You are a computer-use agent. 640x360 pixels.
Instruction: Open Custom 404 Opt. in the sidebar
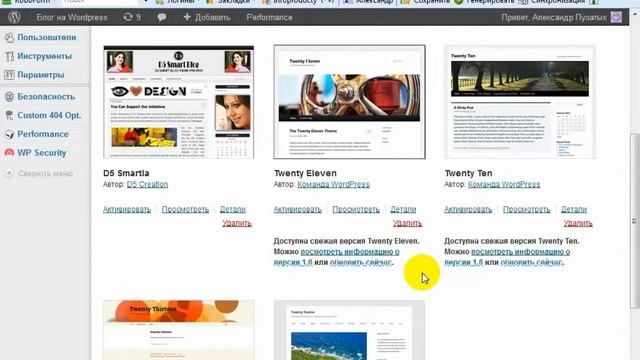49,116
